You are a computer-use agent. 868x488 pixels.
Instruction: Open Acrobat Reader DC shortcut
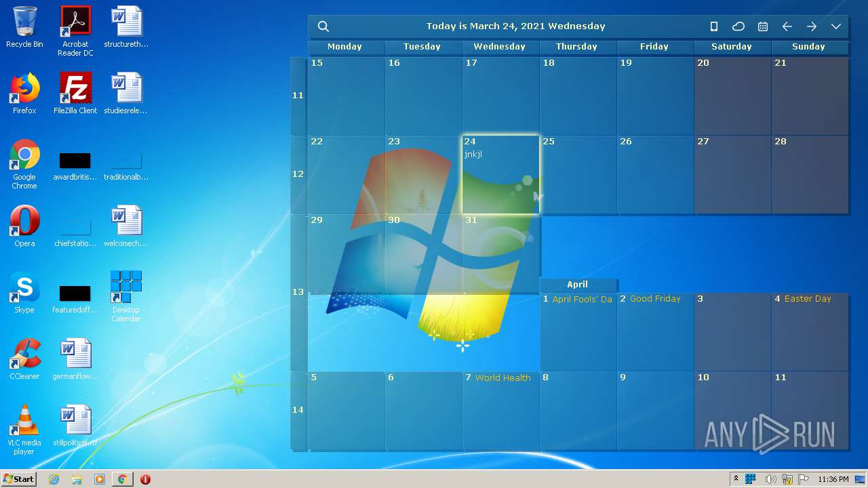[75, 30]
